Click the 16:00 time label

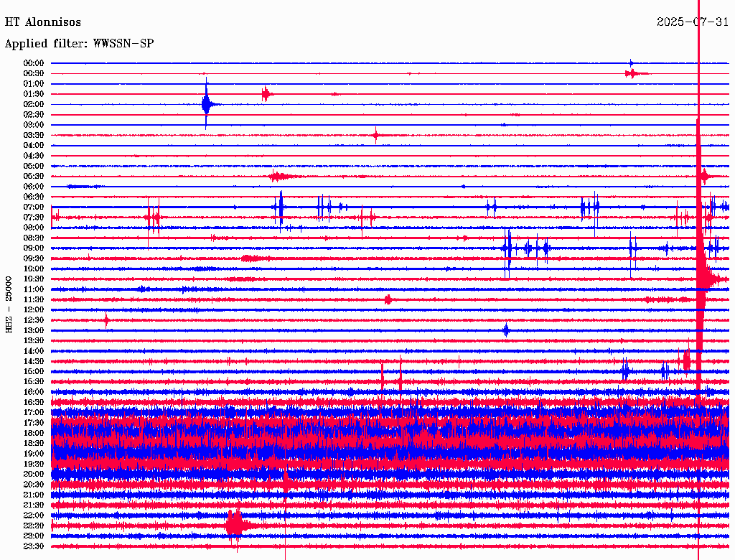click(x=34, y=392)
